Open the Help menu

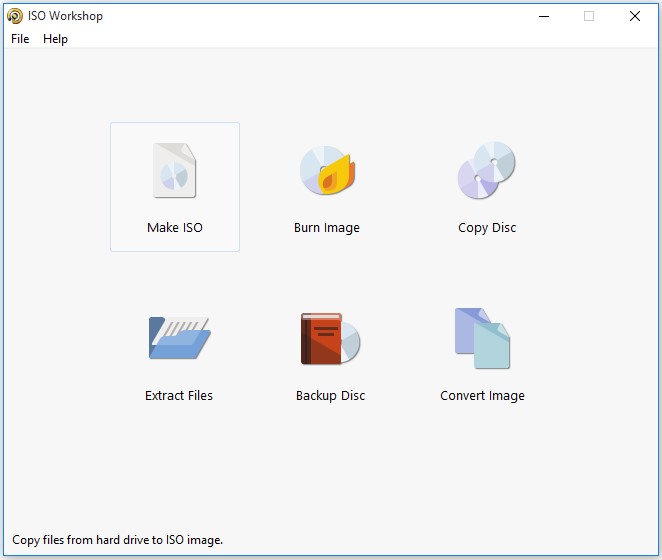click(x=55, y=39)
